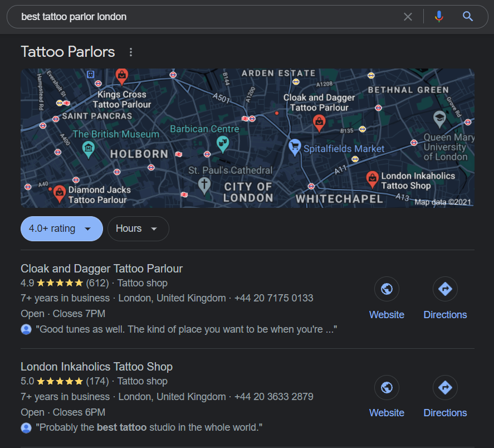The height and width of the screenshot is (448, 494).
Task: Click Spitalfields Market label on map
Action: tap(344, 149)
